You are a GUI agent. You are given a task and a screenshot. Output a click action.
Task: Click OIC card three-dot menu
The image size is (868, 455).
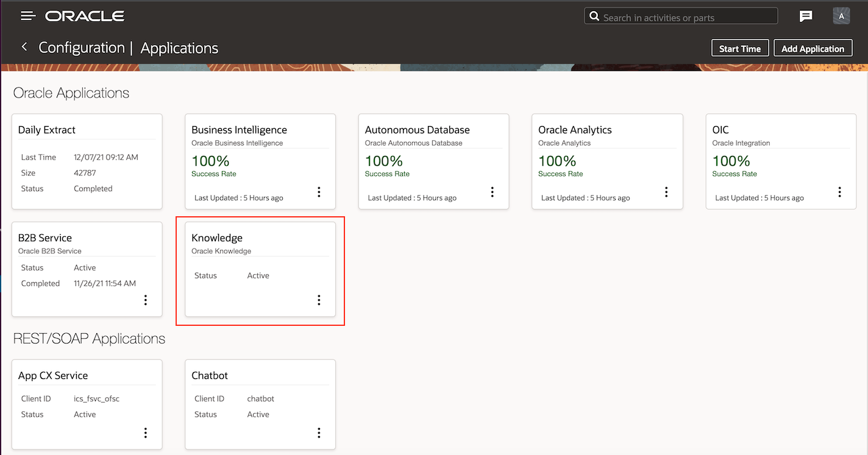click(839, 192)
